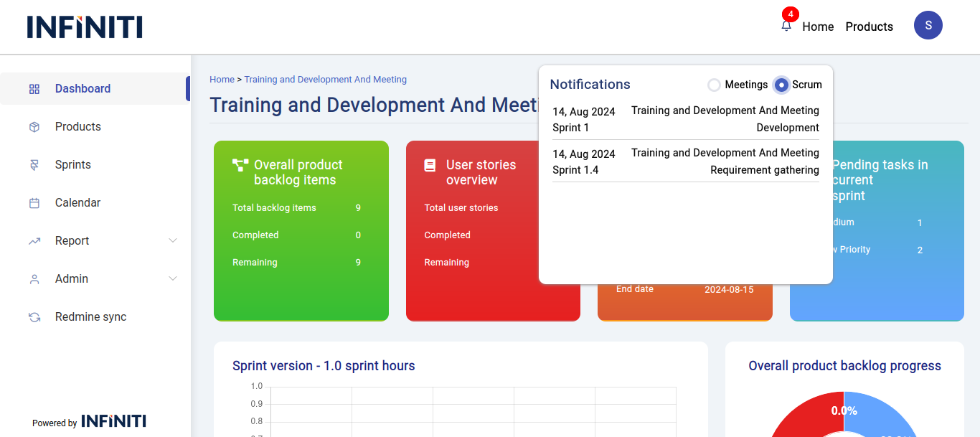Click the notification bell icon
The height and width of the screenshot is (437, 980).
pyautogui.click(x=786, y=26)
